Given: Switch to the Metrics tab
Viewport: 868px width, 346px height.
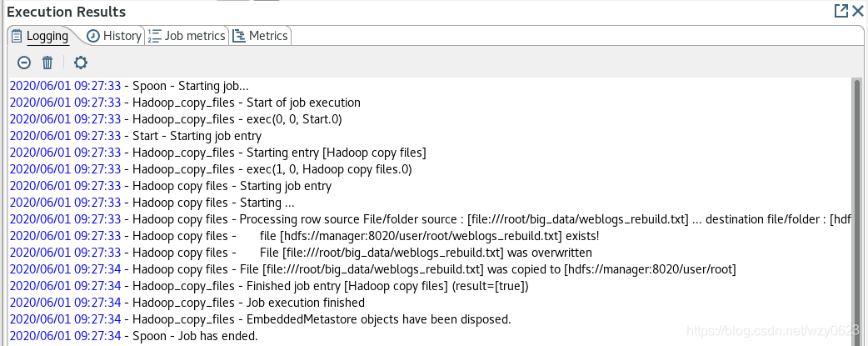Looking at the screenshot, I should [260, 36].
